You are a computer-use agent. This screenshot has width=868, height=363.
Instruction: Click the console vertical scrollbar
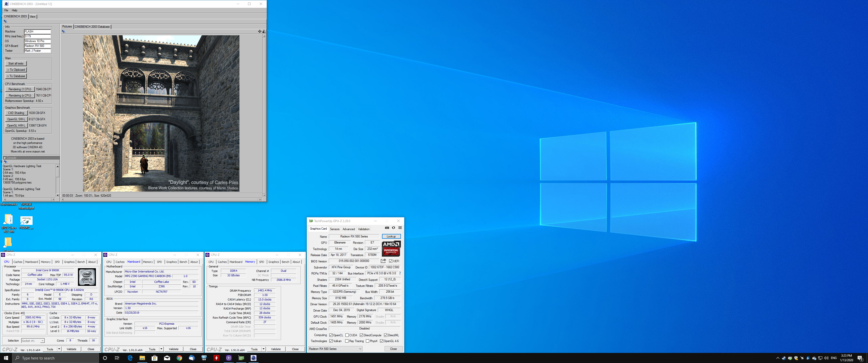[x=58, y=181]
